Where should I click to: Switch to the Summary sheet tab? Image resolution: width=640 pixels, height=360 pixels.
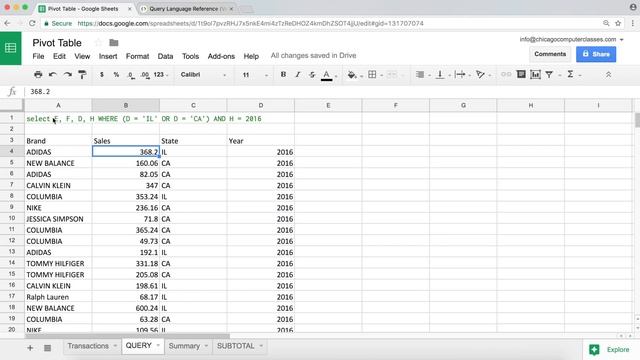[184, 346]
